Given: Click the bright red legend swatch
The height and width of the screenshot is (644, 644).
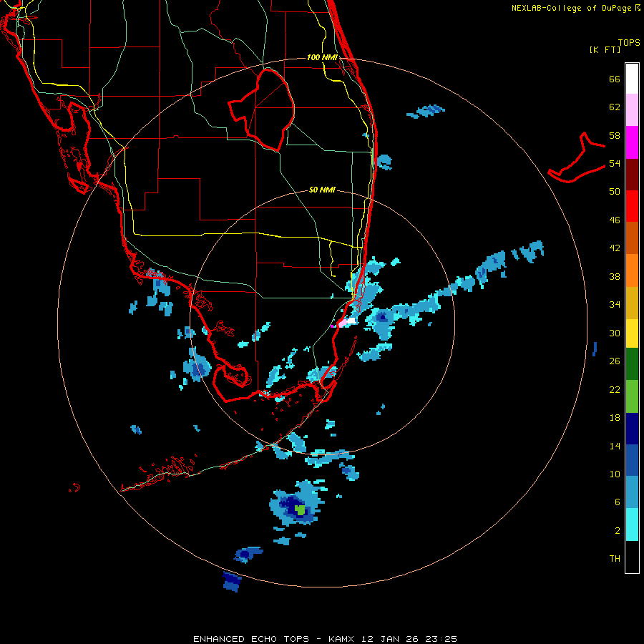Looking at the screenshot, I should 632,206.
